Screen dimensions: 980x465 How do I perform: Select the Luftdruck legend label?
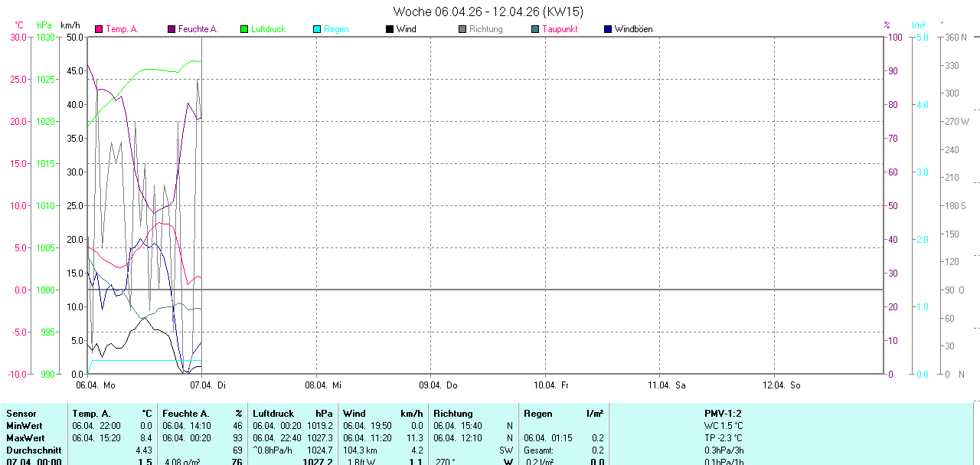(268, 29)
